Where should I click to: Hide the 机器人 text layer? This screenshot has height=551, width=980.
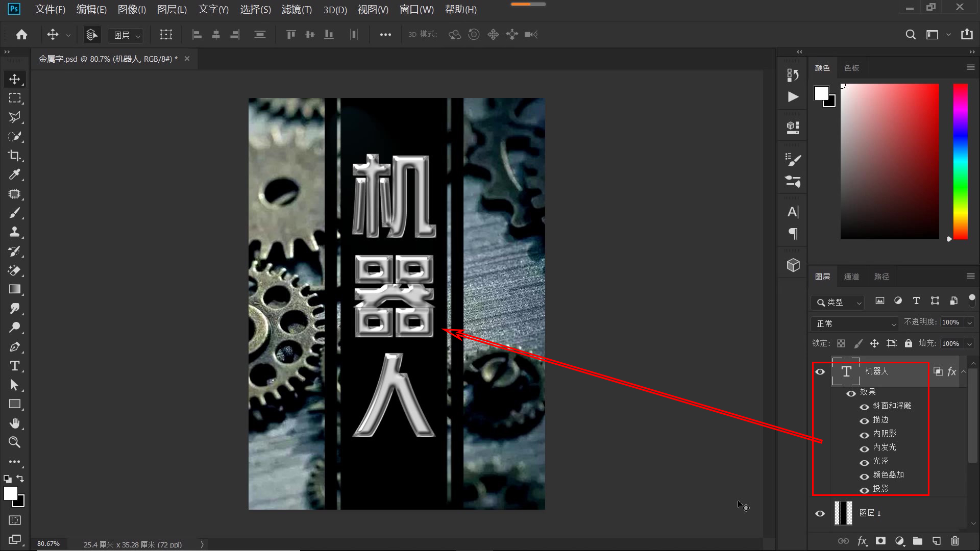pos(820,371)
